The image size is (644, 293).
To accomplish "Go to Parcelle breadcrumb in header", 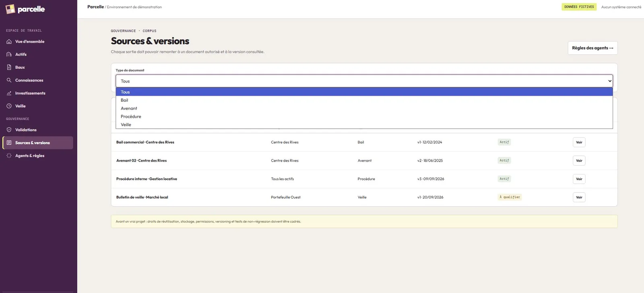I will tap(95, 7).
